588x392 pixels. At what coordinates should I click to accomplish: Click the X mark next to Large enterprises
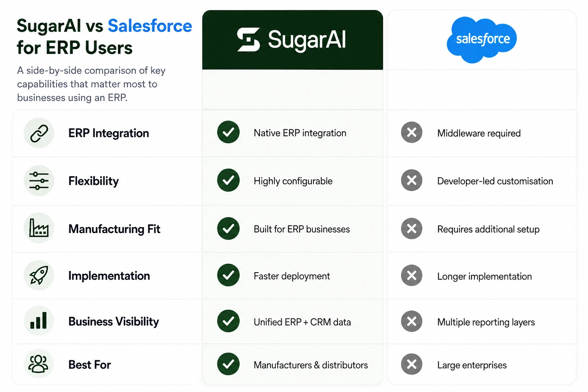click(x=412, y=364)
